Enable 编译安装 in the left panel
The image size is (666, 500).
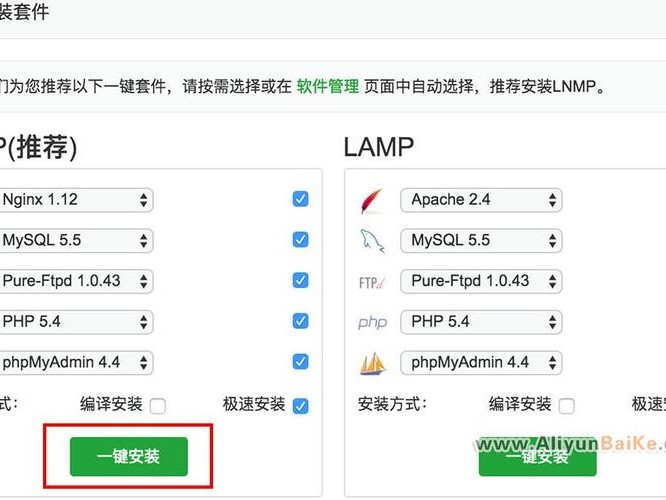[158, 406]
